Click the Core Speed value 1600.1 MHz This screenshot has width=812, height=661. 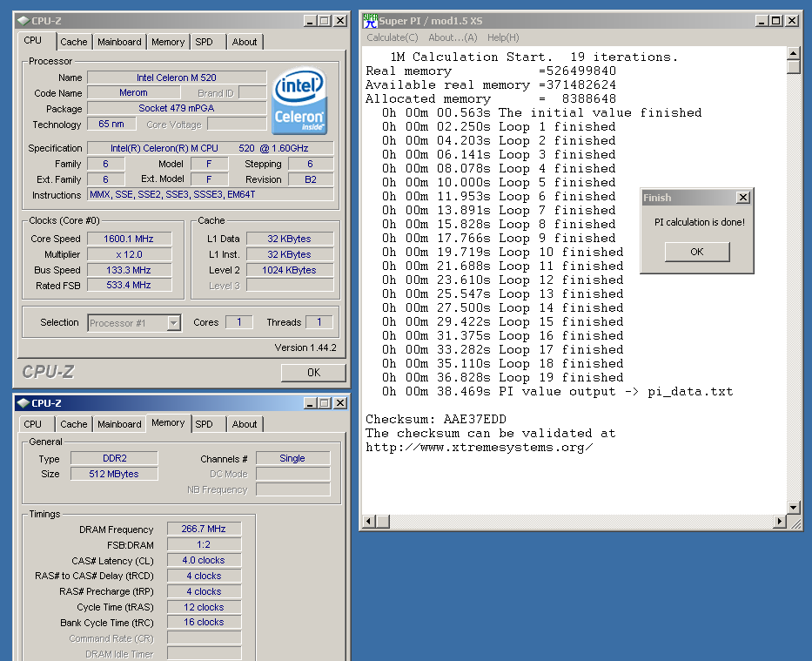(x=129, y=239)
